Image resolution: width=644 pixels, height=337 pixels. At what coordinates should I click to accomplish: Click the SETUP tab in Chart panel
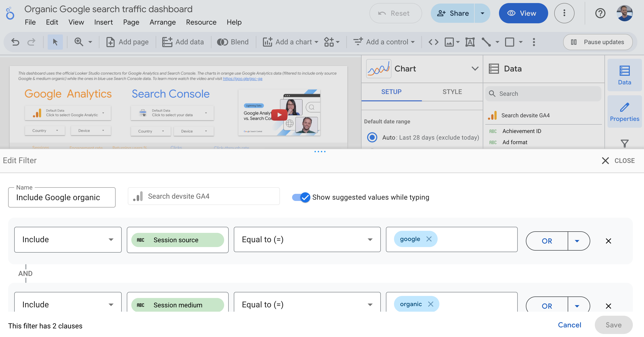click(391, 91)
